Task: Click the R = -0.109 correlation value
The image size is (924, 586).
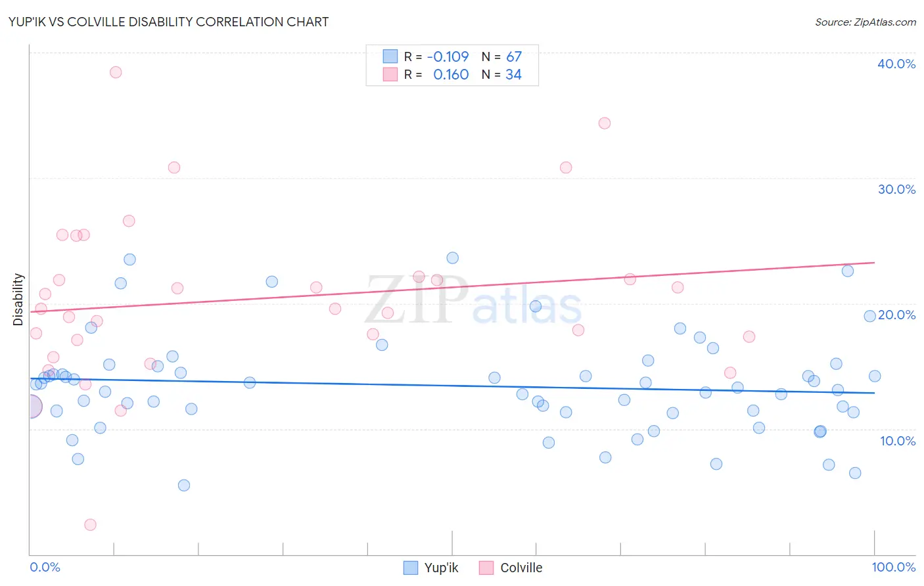Action: tap(436, 56)
